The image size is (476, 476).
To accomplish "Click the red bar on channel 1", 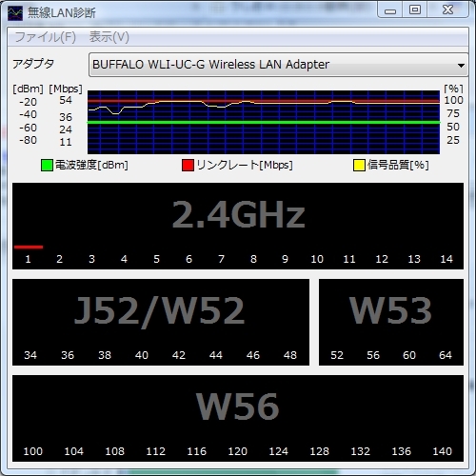I will point(29,247).
